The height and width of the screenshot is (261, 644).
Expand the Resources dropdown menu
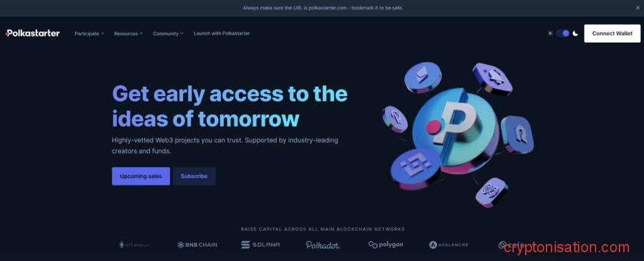pos(128,33)
